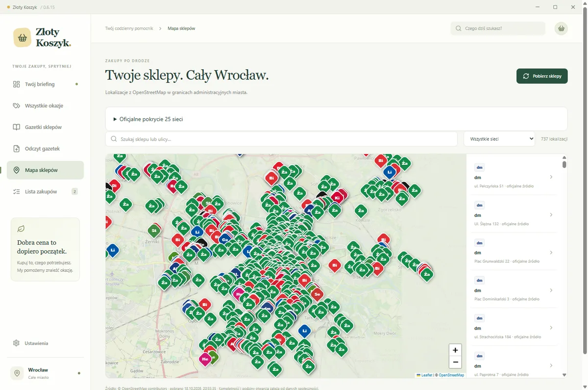
Task: Select the Ża marker near Złotniki
Action: pyautogui.click(x=125, y=204)
